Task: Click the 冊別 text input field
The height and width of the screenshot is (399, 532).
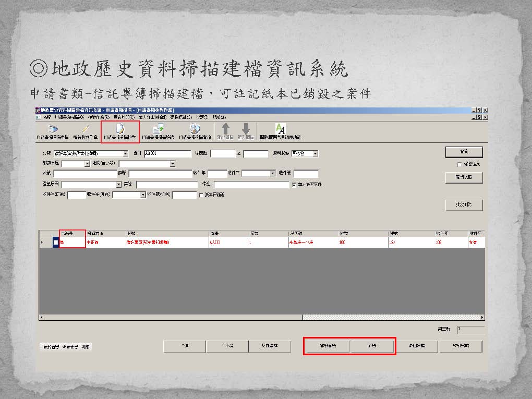Action: [167, 154]
